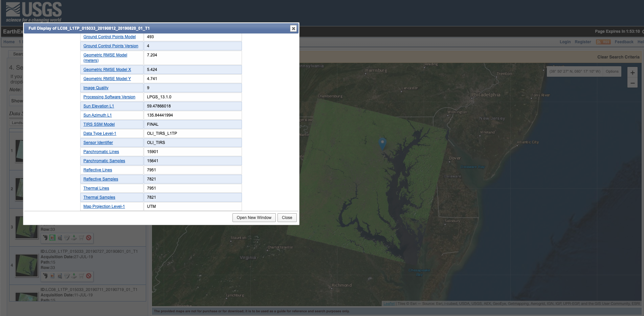This screenshot has height=316, width=644.
Task: Open the RSS feed icon
Action: pos(603,42)
